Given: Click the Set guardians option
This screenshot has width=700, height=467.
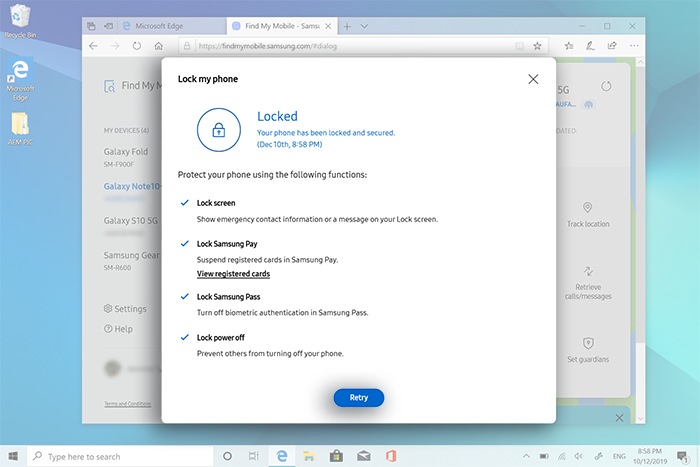Looking at the screenshot, I should pos(588,350).
